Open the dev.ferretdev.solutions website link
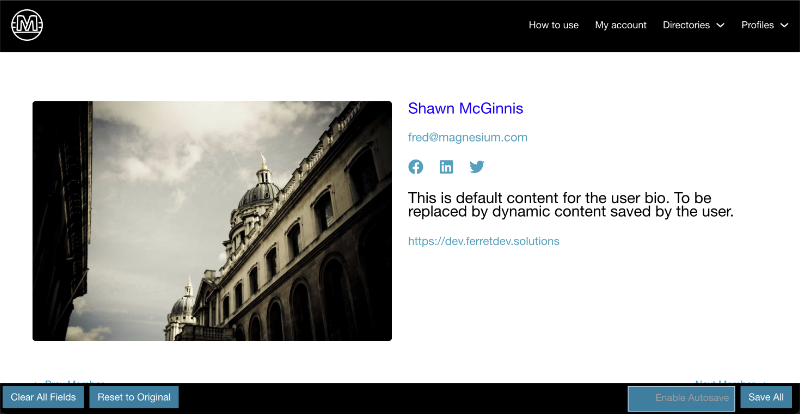The height and width of the screenshot is (414, 800). (x=483, y=241)
